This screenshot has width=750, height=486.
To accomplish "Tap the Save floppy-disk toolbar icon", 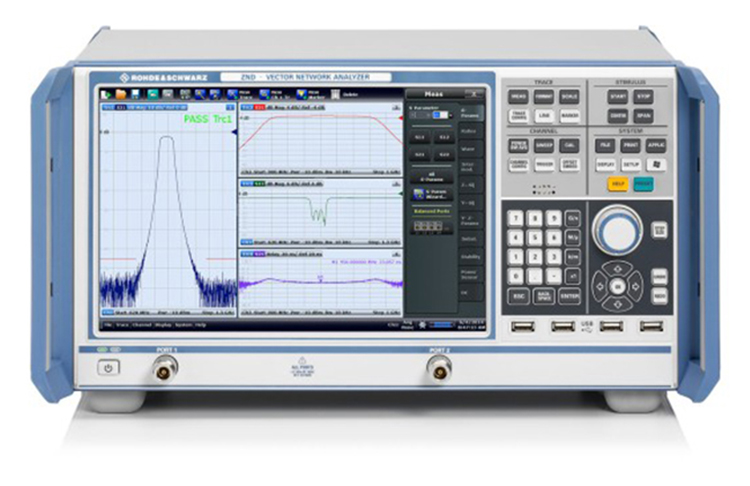I will [135, 94].
